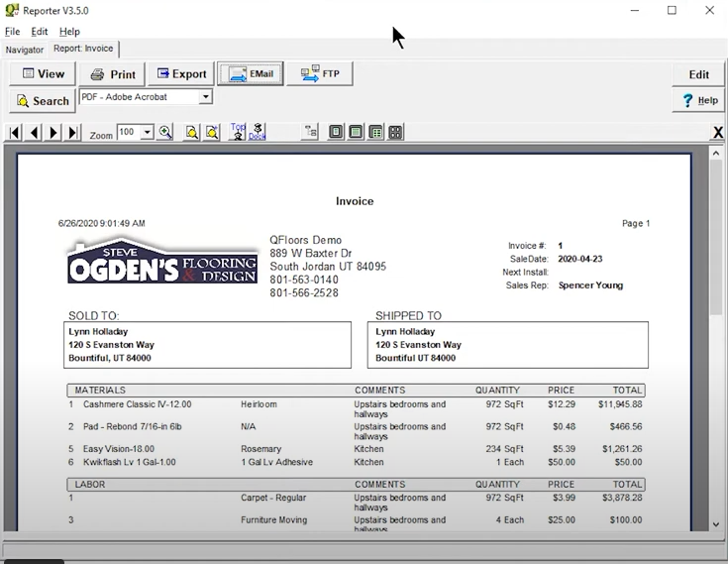
Task: Click the zoom-in magnifier icon
Action: (x=165, y=133)
